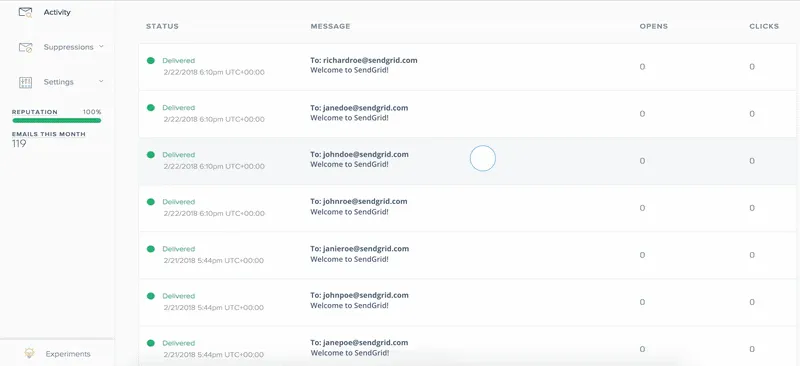Click 5:44pm timestamp in johnpoe row
The height and width of the screenshot is (366, 800).
click(x=214, y=308)
